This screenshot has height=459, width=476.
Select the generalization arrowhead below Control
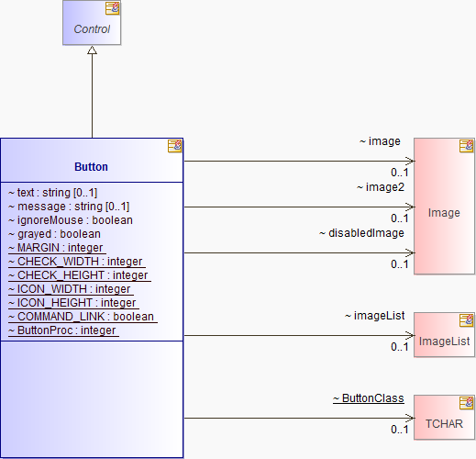[92, 50]
